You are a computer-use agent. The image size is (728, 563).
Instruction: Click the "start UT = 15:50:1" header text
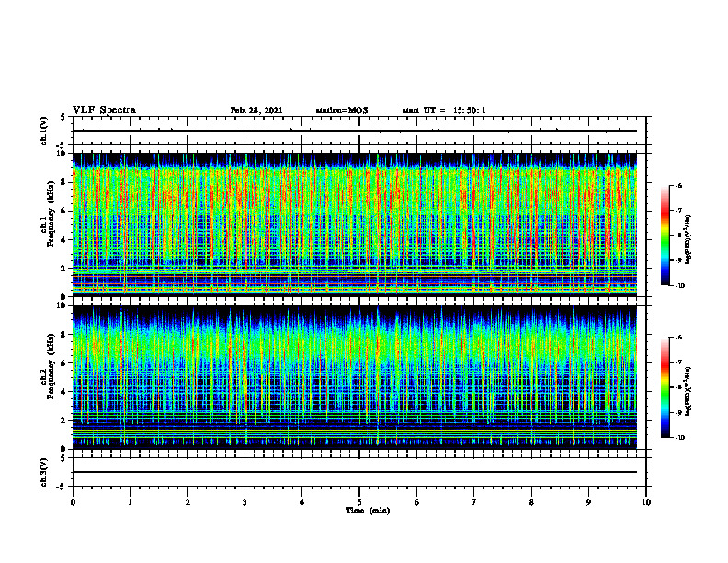[444, 110]
